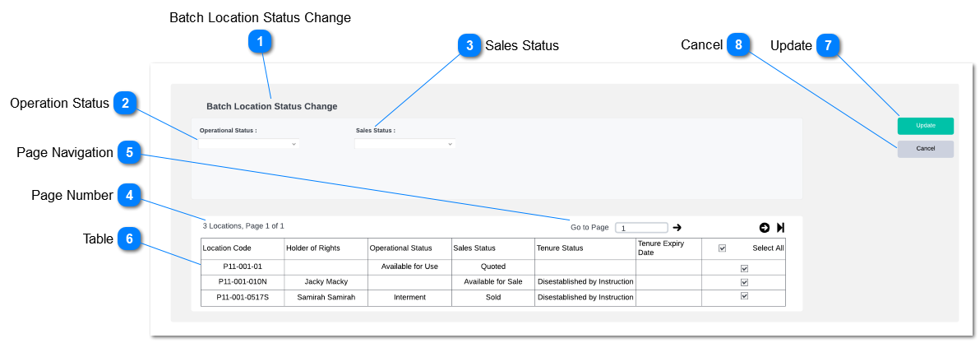The image size is (980, 343).
Task: Click Operational Status column header
Action: 410,248
